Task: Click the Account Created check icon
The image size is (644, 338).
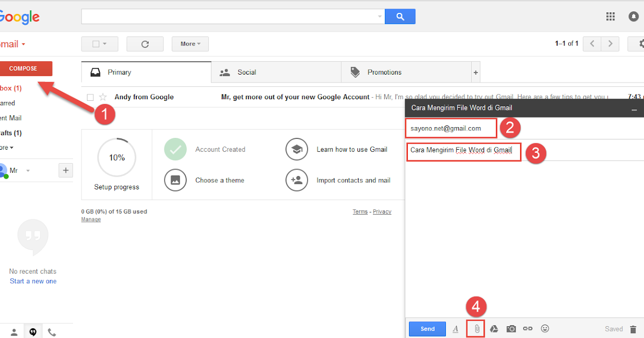Action: tap(175, 149)
